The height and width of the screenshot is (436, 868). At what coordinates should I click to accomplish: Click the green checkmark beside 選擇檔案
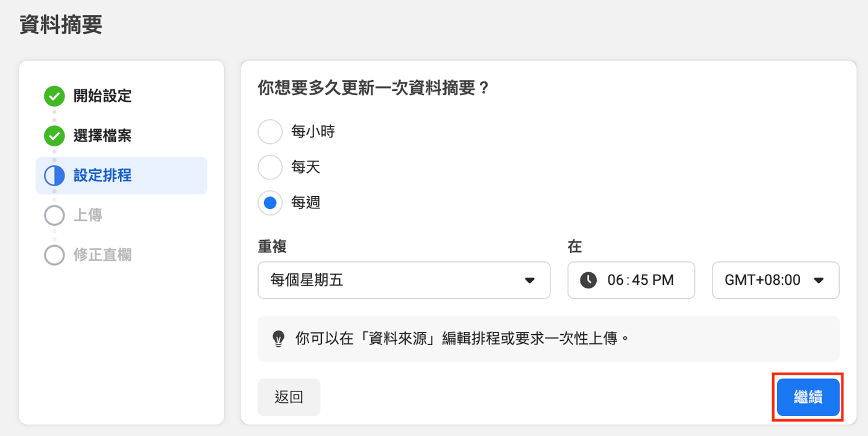click(x=54, y=136)
